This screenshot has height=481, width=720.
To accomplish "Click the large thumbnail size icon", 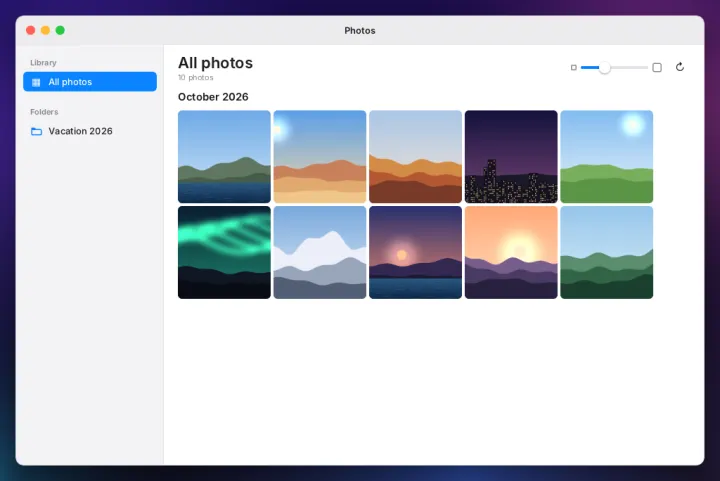I will pos(657,67).
